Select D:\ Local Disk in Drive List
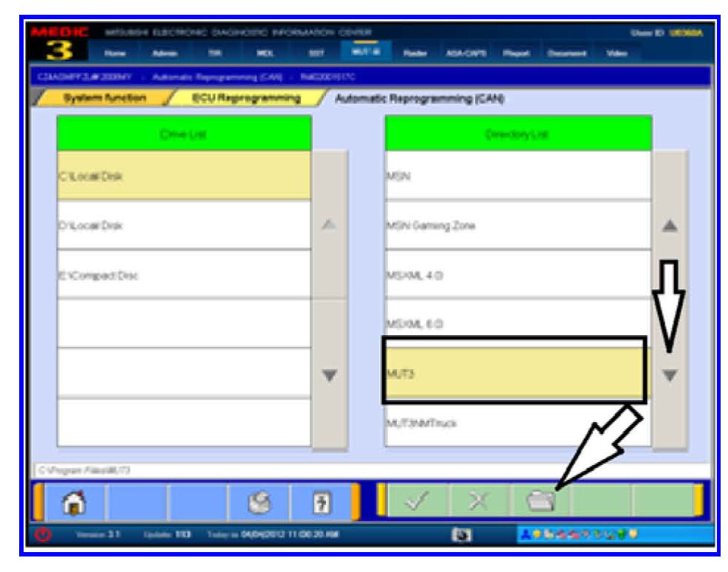This screenshot has width=728, height=572. (184, 225)
